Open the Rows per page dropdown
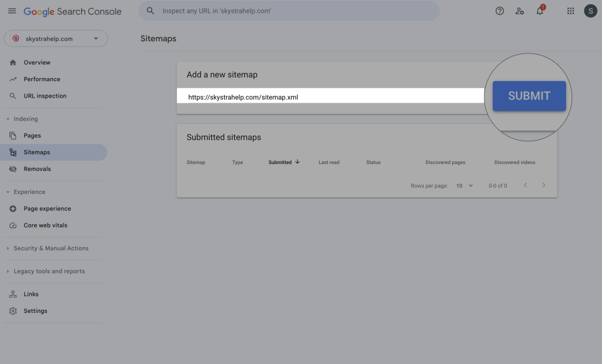The height and width of the screenshot is (364, 602). click(464, 186)
